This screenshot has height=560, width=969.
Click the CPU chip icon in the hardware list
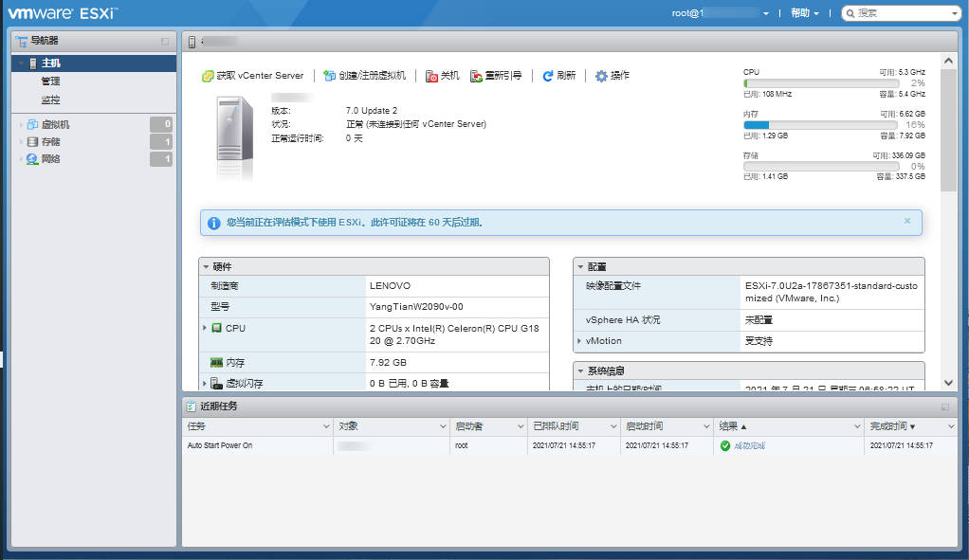pyautogui.click(x=216, y=328)
